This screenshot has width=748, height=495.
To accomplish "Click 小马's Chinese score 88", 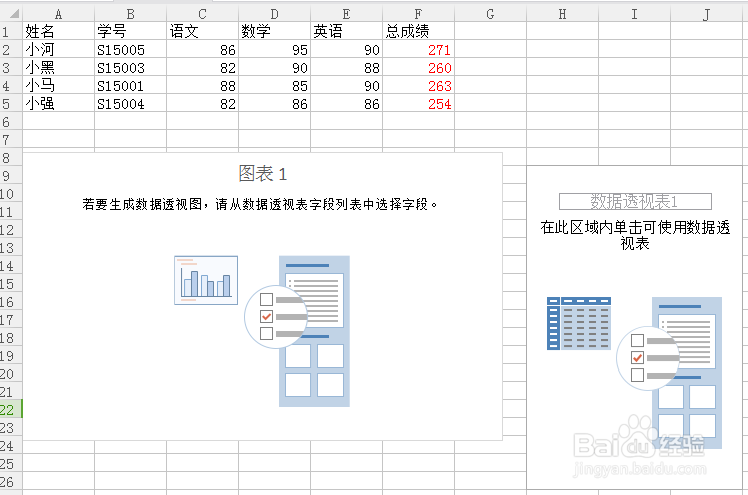I will tap(202, 85).
